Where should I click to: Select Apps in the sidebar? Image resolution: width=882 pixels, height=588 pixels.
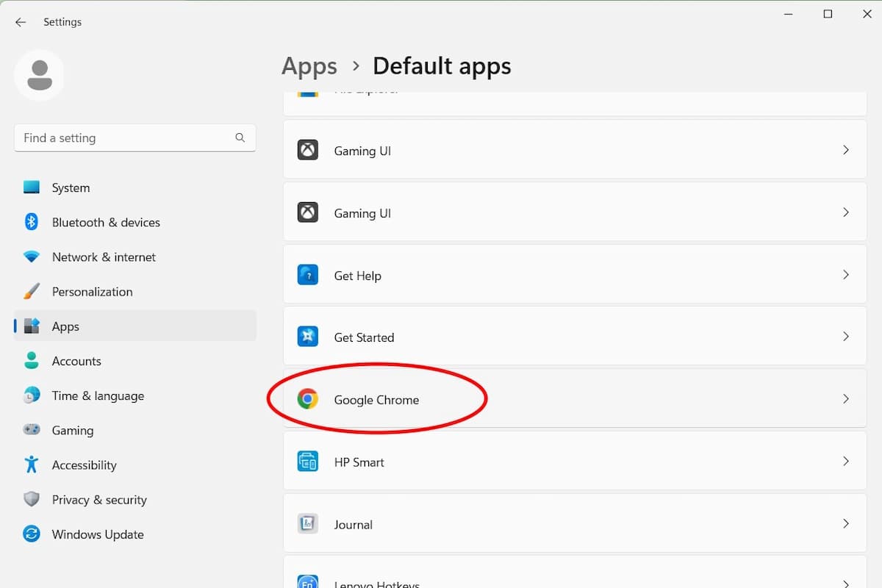(x=135, y=326)
